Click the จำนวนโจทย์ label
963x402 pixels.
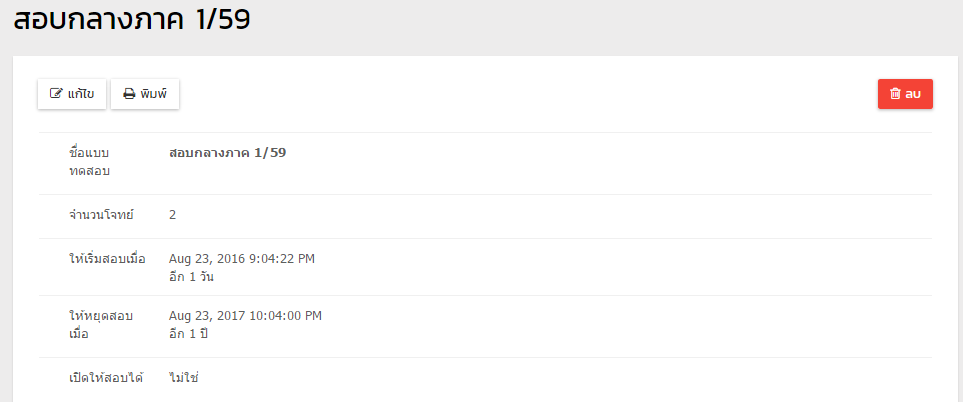click(101, 215)
